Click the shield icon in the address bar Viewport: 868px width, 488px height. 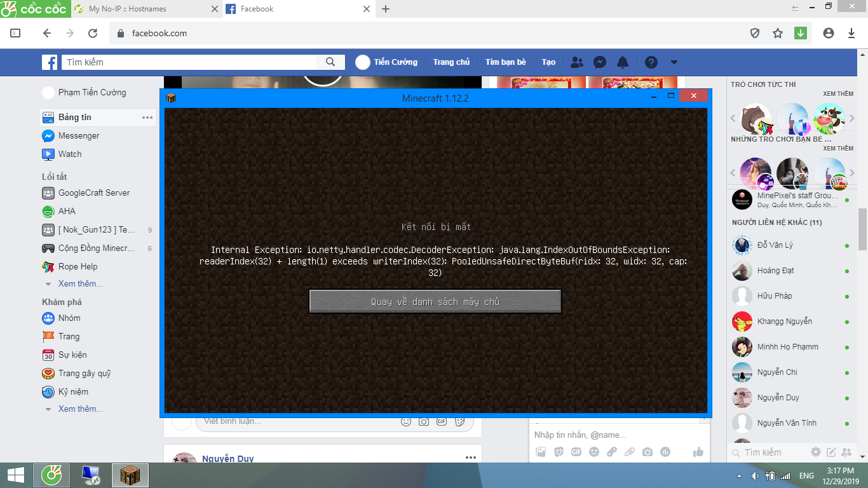pos(755,33)
